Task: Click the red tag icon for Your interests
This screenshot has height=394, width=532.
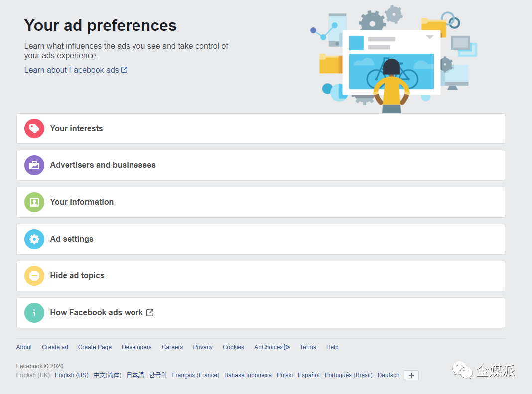Action: click(x=34, y=129)
